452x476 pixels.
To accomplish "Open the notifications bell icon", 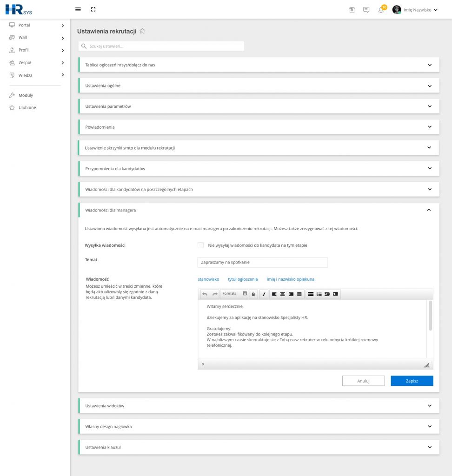I will click(x=381, y=10).
